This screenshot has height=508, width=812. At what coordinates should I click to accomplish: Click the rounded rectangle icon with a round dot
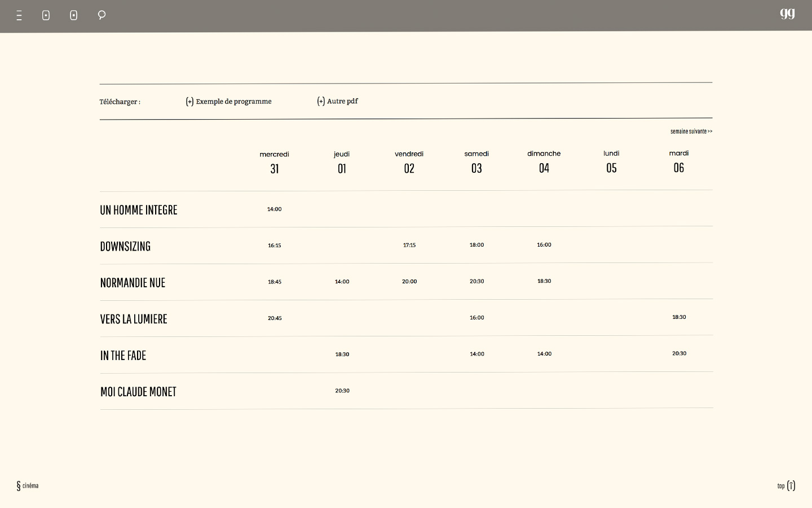pos(46,15)
